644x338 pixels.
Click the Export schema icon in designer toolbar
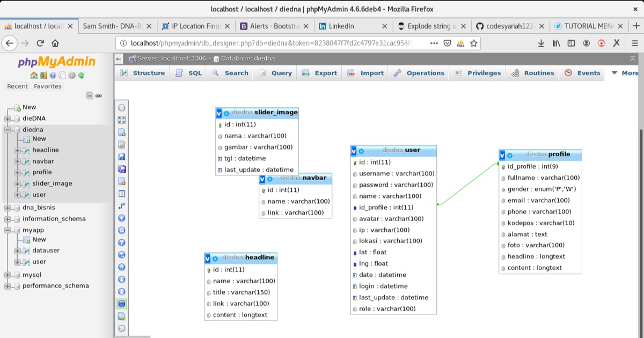click(x=122, y=316)
